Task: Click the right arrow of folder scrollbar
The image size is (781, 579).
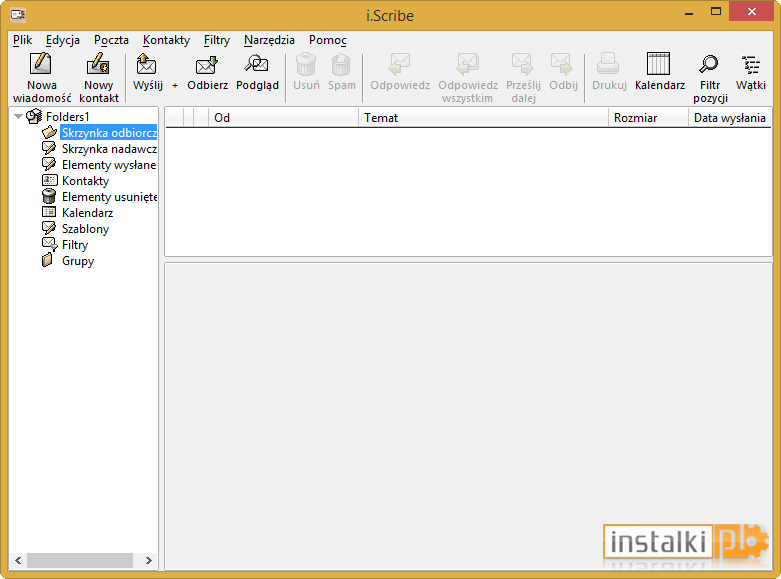Action: point(148,560)
